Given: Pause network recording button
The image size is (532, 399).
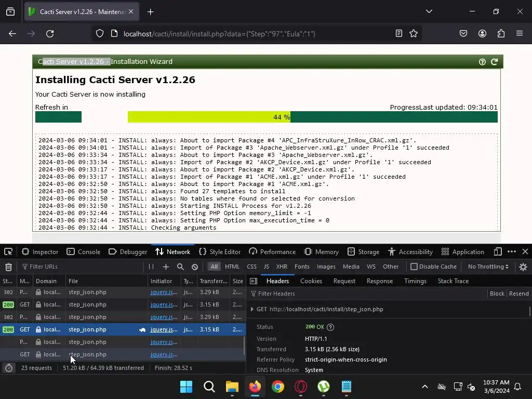Looking at the screenshot, I should [x=151, y=267].
